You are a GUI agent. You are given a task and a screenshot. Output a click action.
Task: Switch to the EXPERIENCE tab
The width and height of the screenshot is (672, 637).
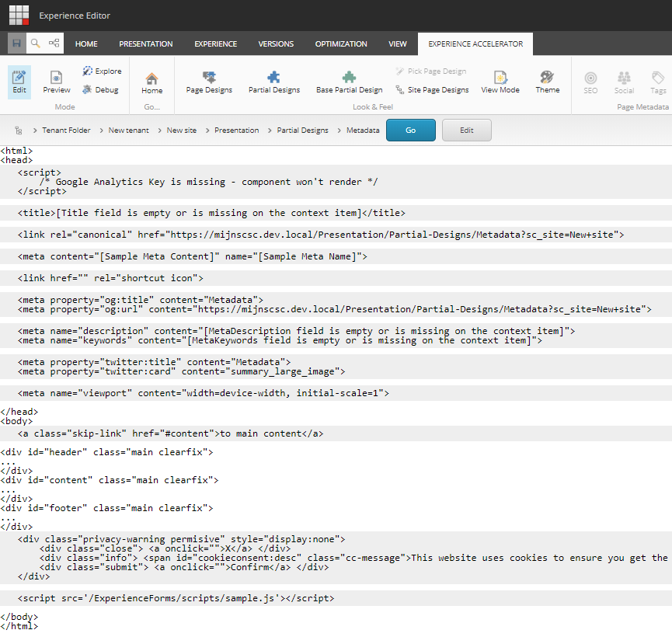(215, 44)
